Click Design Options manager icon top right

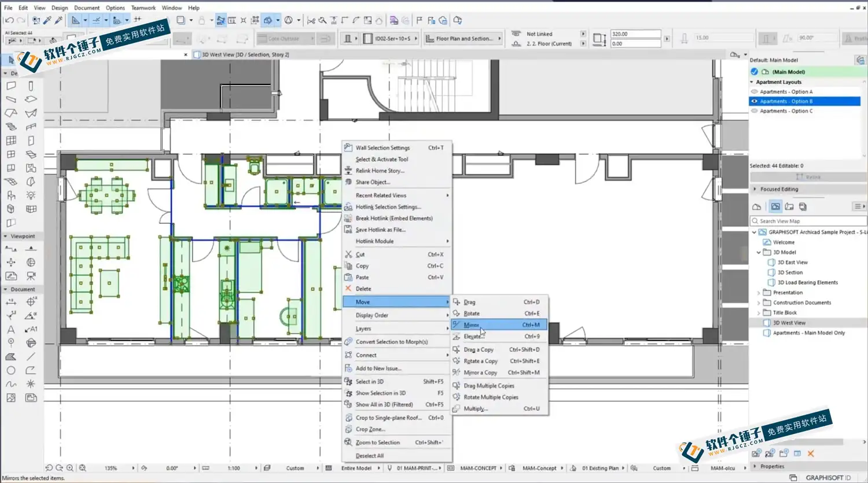click(860, 60)
